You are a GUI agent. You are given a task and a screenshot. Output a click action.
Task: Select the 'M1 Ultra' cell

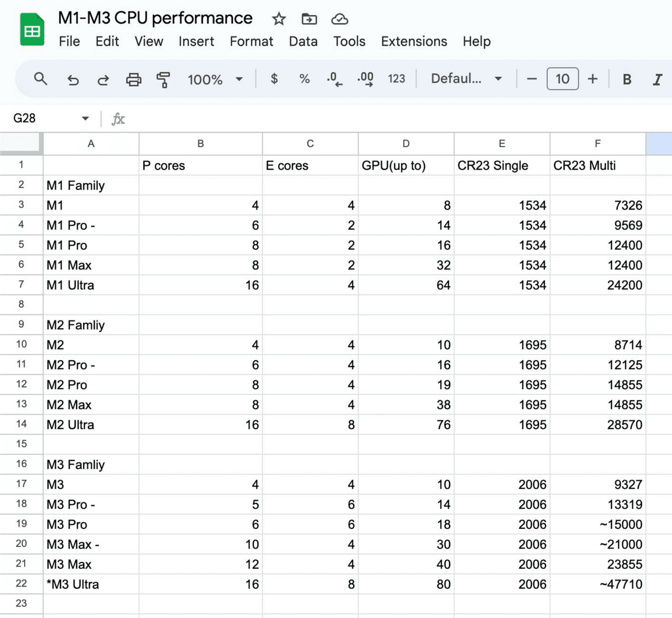pos(91,285)
